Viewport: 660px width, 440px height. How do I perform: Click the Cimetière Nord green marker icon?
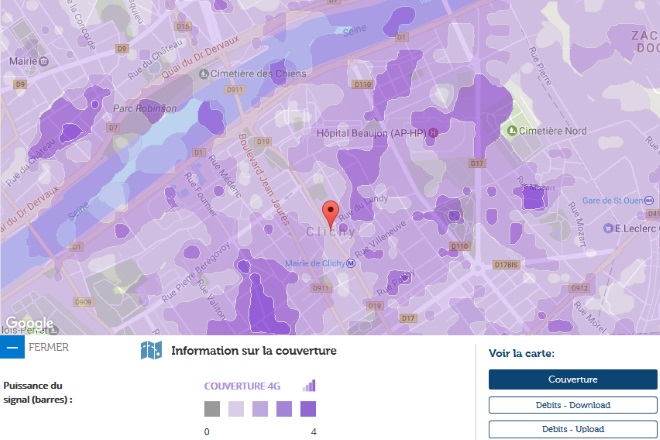pyautogui.click(x=512, y=131)
